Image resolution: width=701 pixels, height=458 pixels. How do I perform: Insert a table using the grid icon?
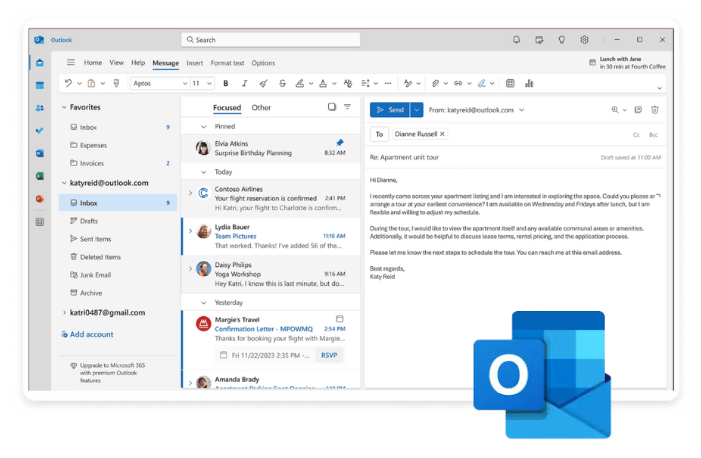(510, 83)
